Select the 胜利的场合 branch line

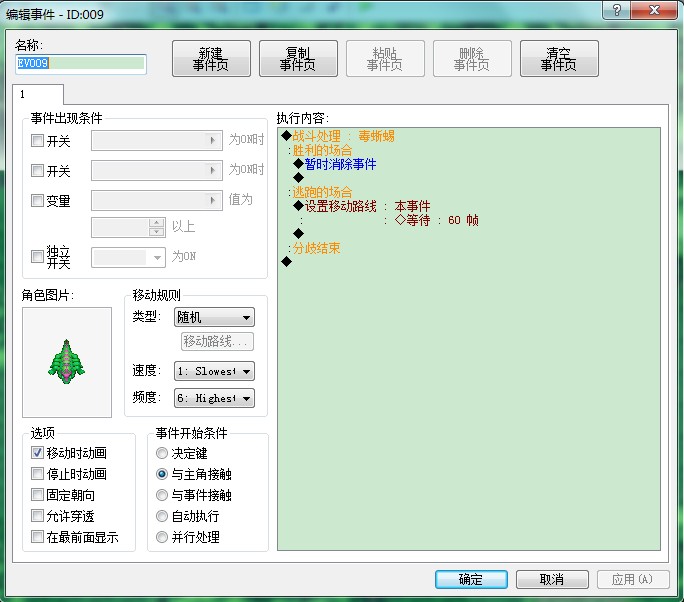tap(320, 150)
